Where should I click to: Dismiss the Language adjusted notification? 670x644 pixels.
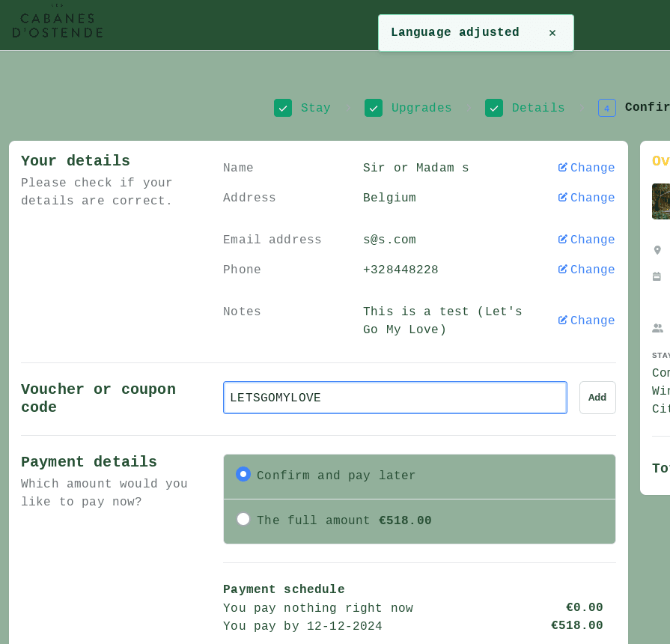pyautogui.click(x=552, y=33)
